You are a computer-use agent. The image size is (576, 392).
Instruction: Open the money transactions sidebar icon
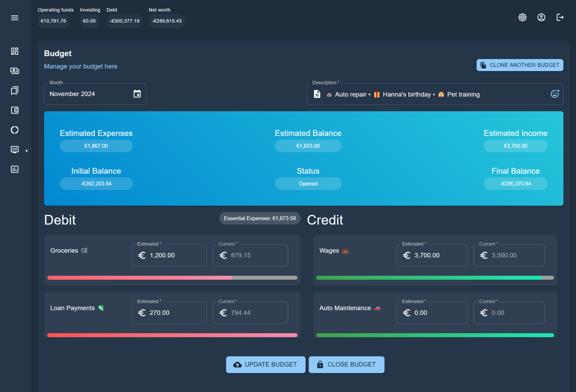pos(15,71)
